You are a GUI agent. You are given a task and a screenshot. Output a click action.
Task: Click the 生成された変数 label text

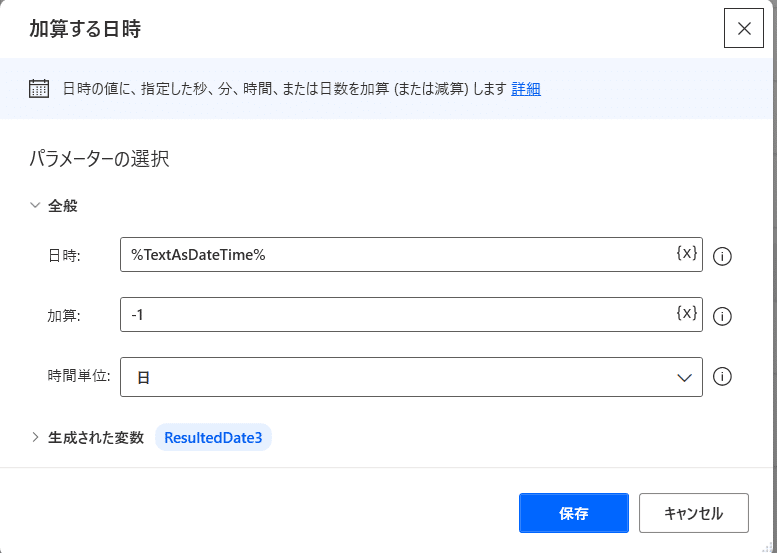[x=96, y=438]
